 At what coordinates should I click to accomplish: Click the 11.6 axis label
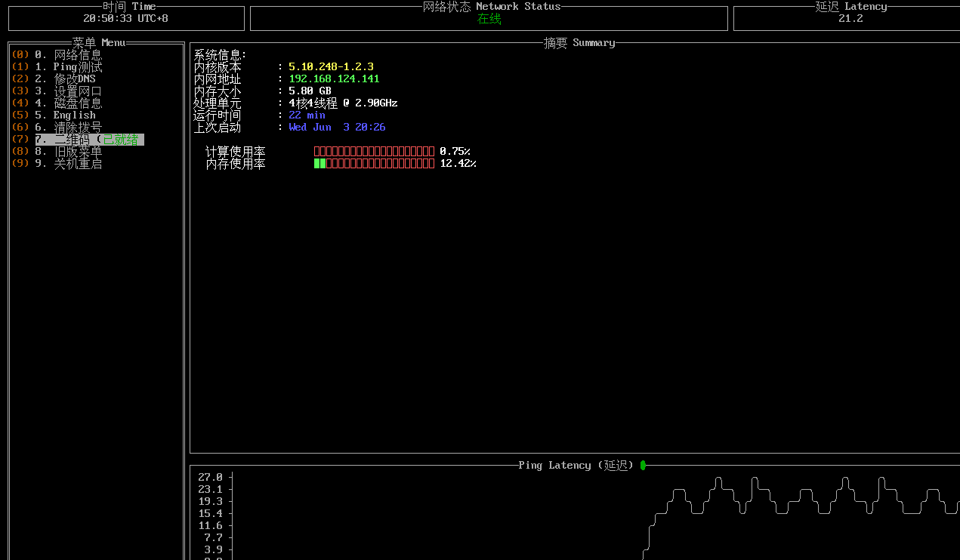point(210,525)
